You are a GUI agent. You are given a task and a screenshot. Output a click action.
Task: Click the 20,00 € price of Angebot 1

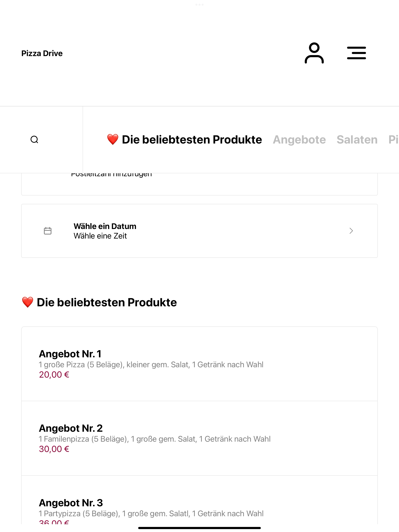pos(54,375)
